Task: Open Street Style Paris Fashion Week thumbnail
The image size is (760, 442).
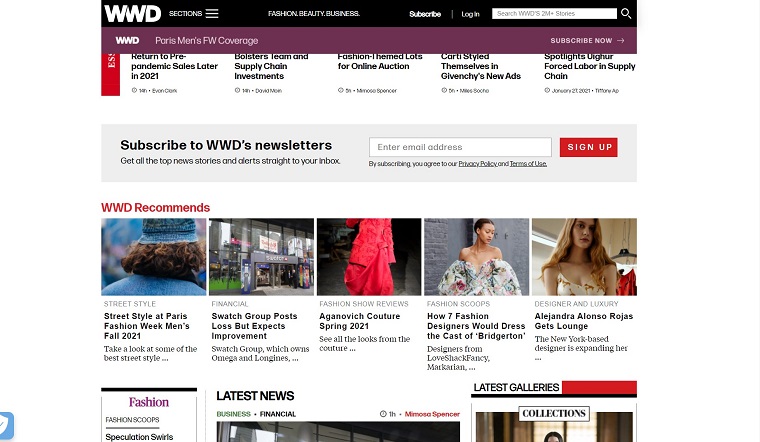Action: tap(153, 256)
